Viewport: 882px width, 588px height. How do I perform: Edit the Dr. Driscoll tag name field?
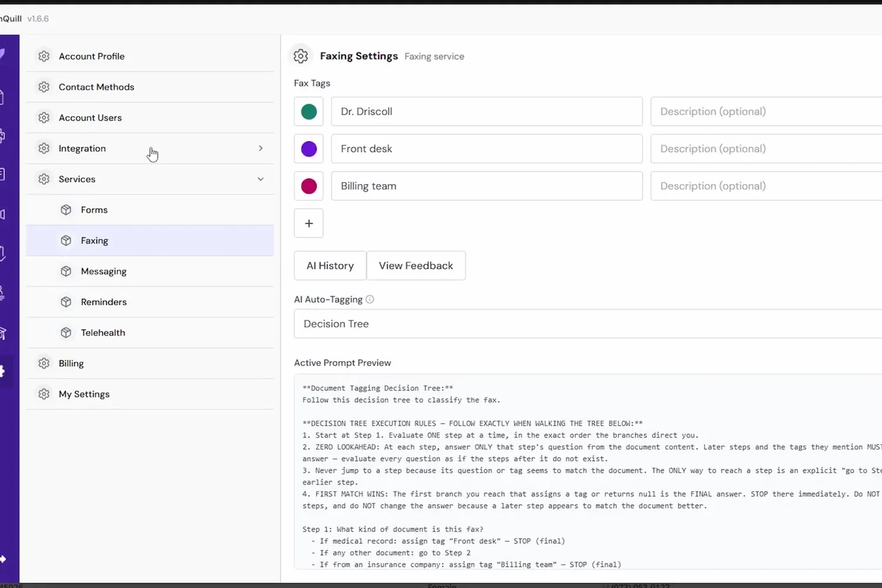click(487, 112)
